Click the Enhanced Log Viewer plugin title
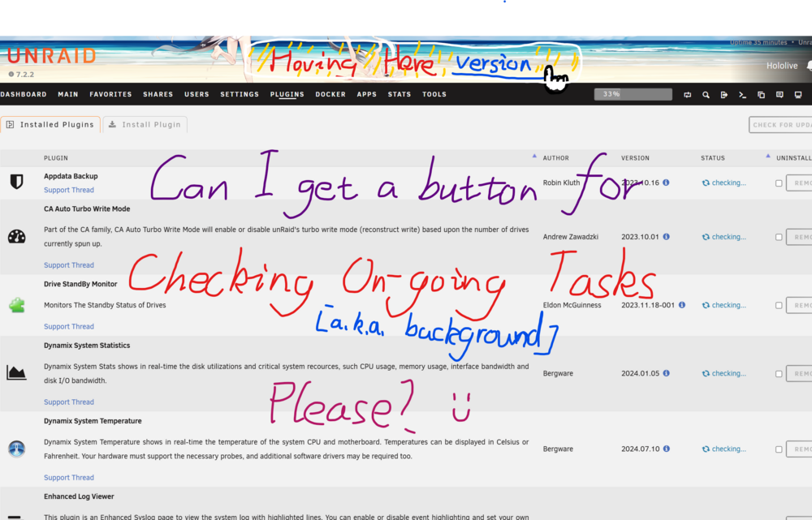Viewport: 812px width, 520px height. click(x=79, y=496)
